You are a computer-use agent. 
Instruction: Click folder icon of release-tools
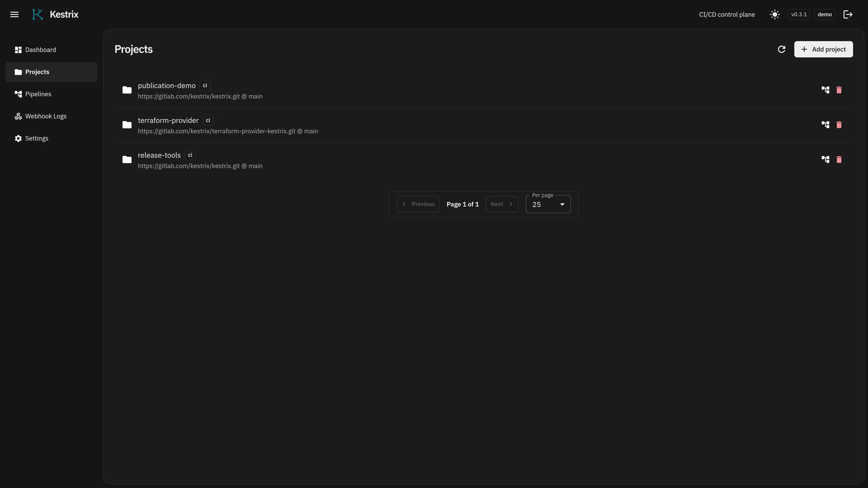[127, 160]
